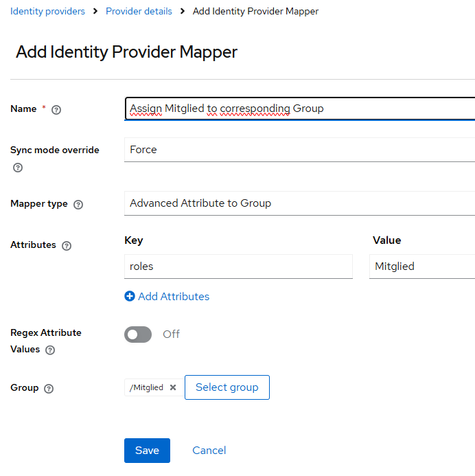Remove the /Mitglied group chip

[173, 387]
